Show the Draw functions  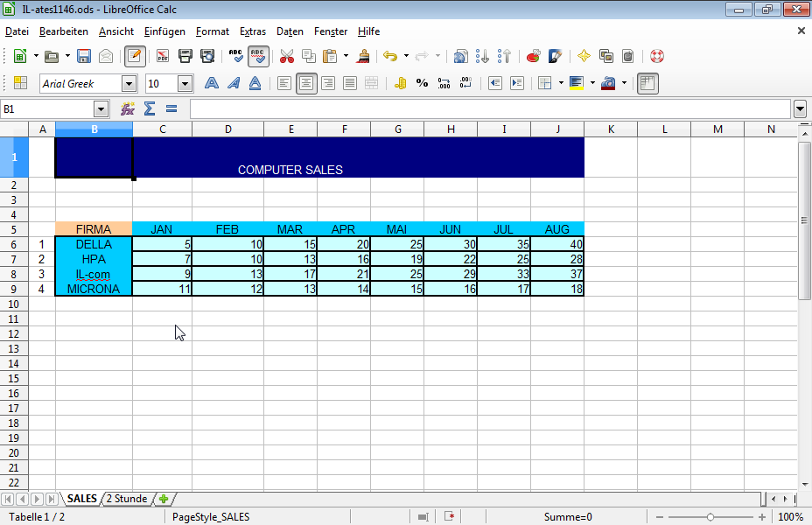click(x=555, y=56)
